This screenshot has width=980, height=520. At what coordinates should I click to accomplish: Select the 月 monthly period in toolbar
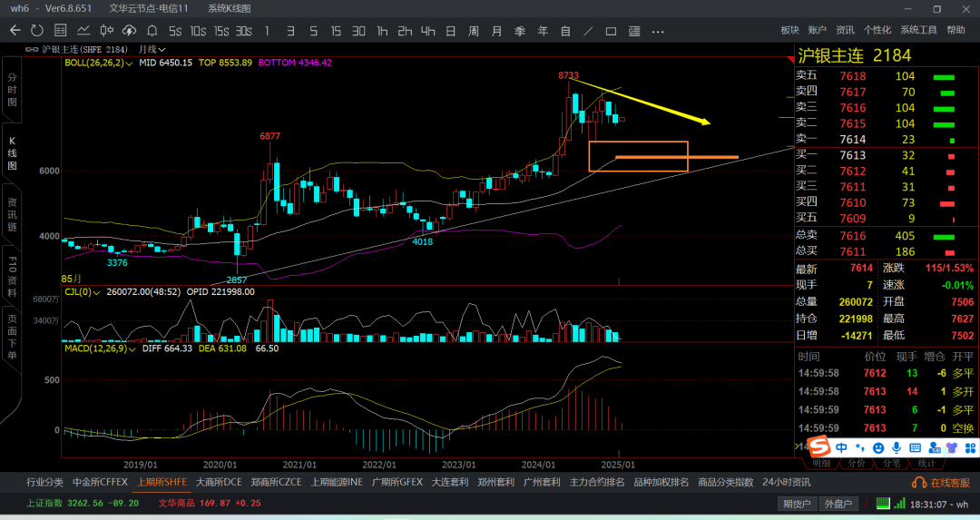tap(496, 31)
